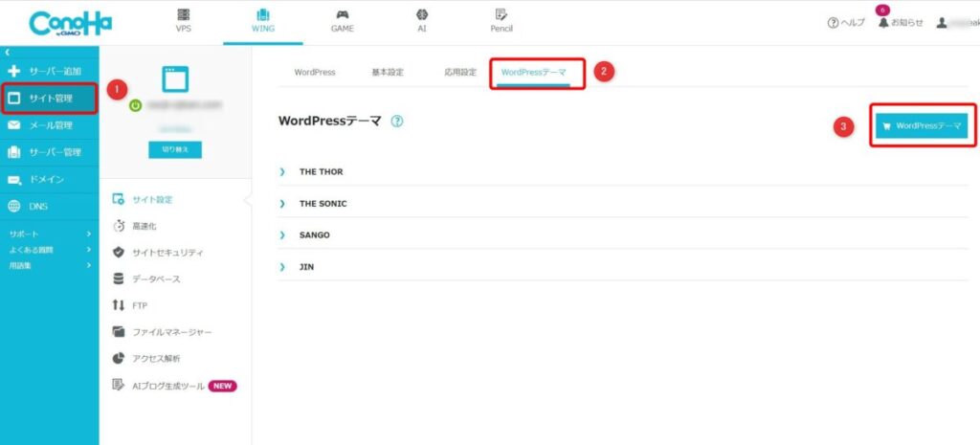
Task: Expand the サポート sidebar section
Action: pos(48,234)
